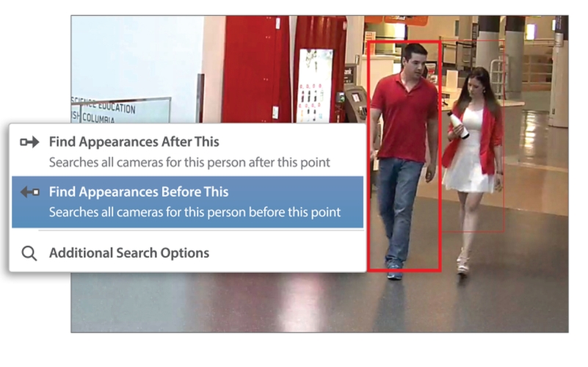The width and height of the screenshot is (588, 367).
Task: Click the forward arrow icon for appearances after
Action: [x=29, y=142]
